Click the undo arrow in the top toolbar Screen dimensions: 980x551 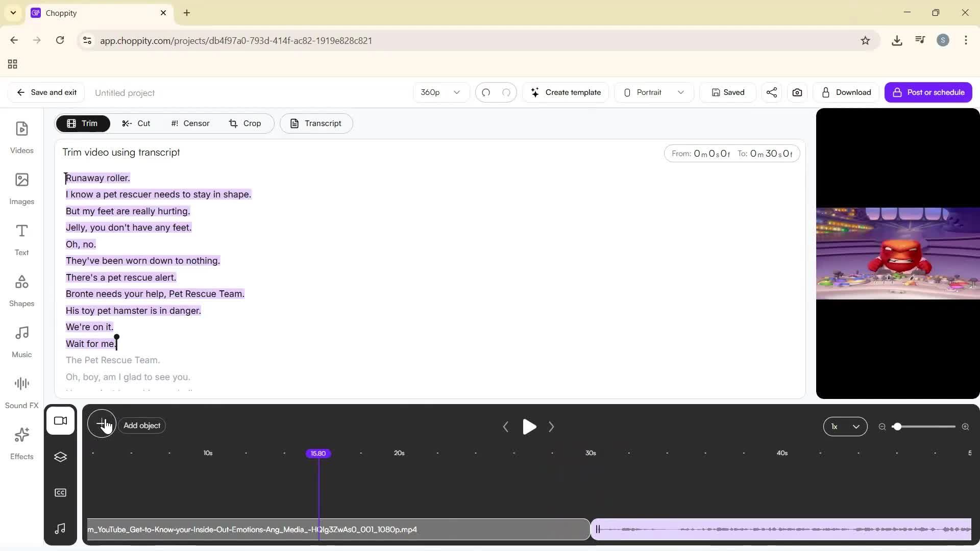pyautogui.click(x=486, y=92)
